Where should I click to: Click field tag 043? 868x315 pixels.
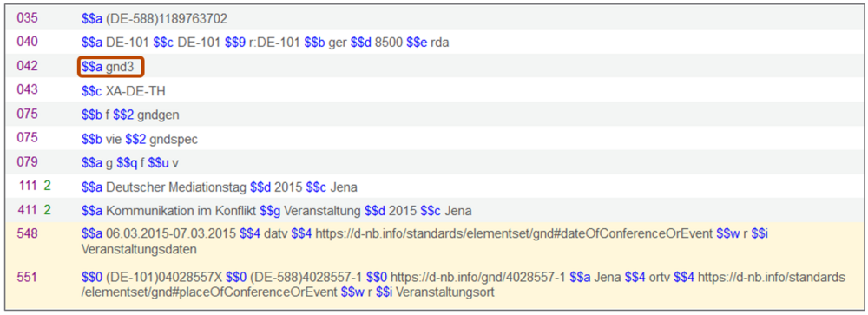(27, 91)
